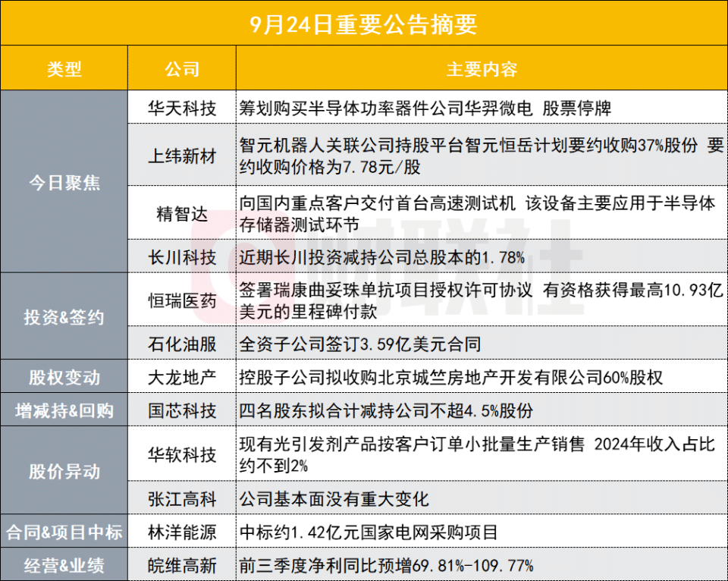Select the 股价异动 category cell
The width and height of the screenshot is (728, 581).
tap(64, 471)
